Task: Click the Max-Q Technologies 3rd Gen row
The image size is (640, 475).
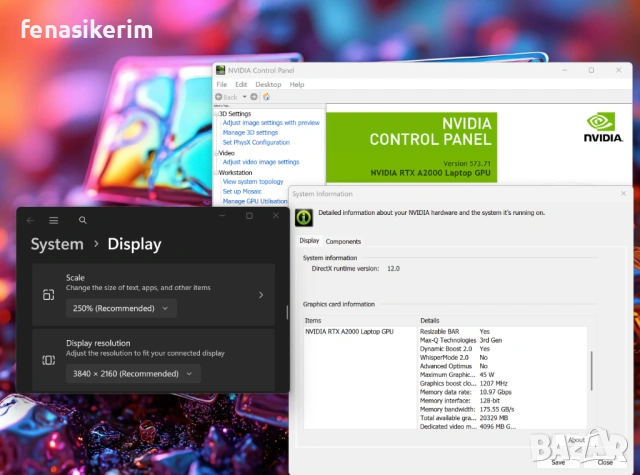Action: tap(503, 340)
